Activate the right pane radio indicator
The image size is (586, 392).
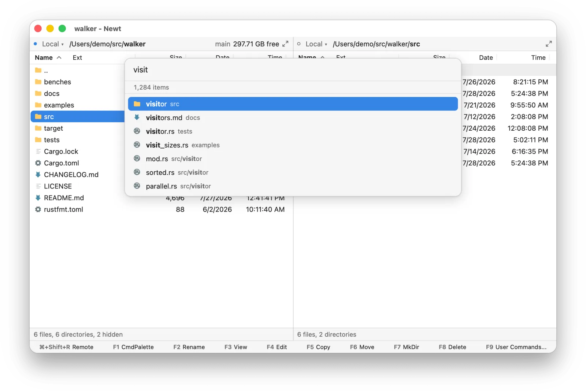tap(299, 44)
